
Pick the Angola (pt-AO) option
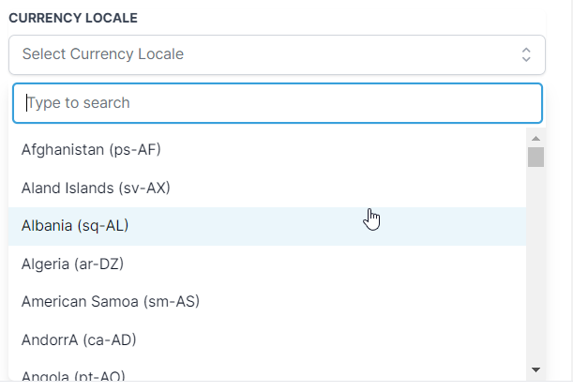pos(73,376)
